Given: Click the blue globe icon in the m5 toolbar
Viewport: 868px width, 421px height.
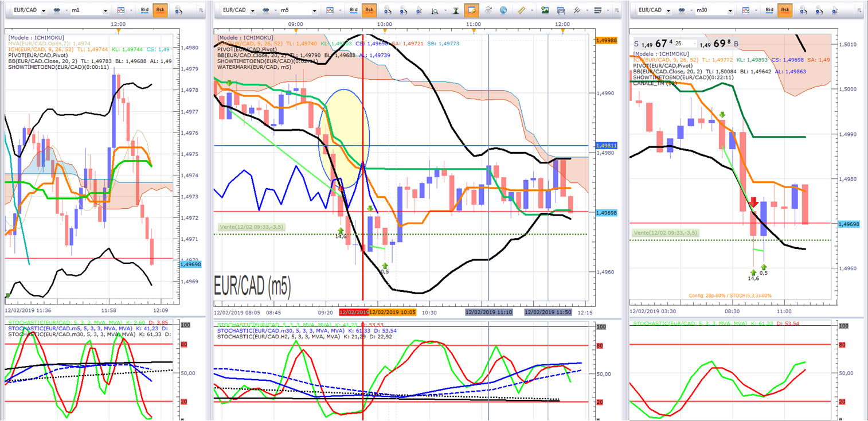Looking at the screenshot, I should point(503,10).
